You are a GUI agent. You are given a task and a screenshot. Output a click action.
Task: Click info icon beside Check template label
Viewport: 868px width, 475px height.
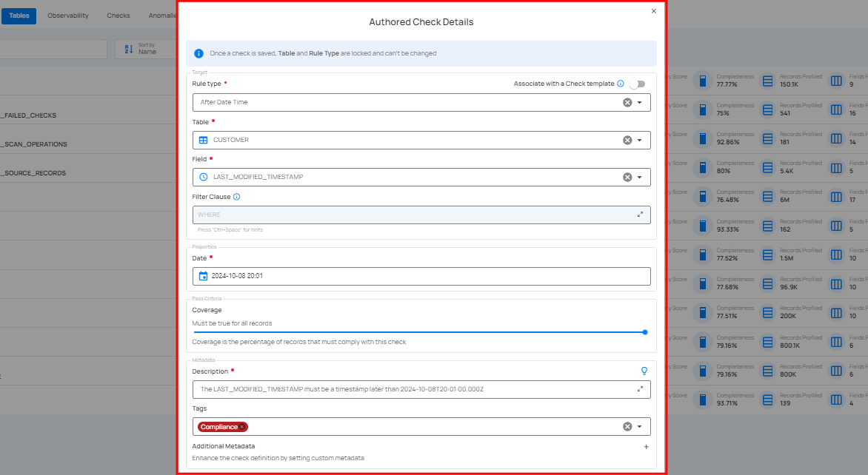621,84
